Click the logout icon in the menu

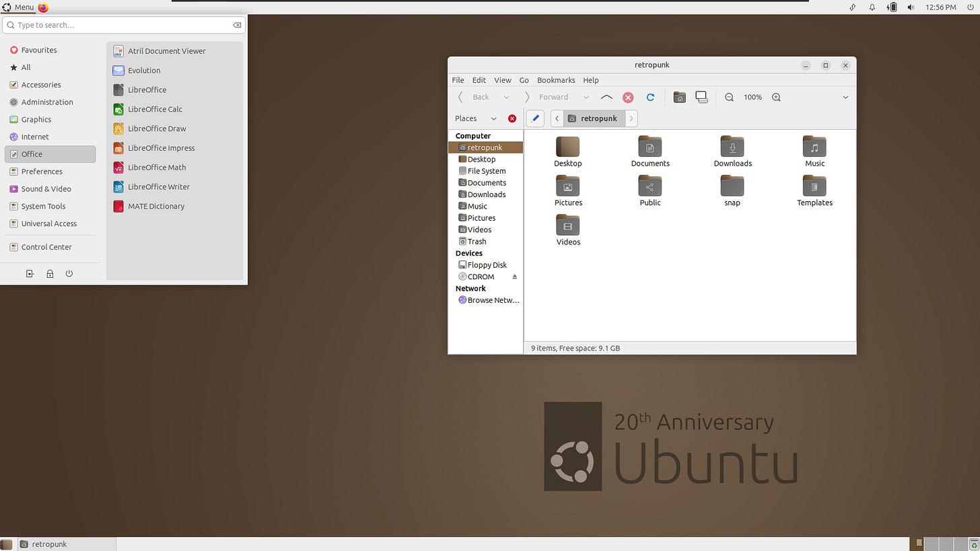(30, 274)
